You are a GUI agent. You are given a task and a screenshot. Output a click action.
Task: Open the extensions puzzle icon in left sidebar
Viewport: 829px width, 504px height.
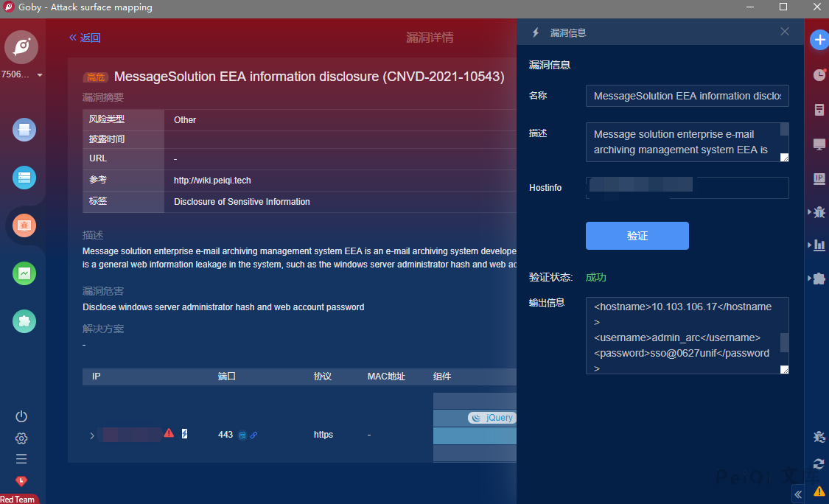[24, 321]
